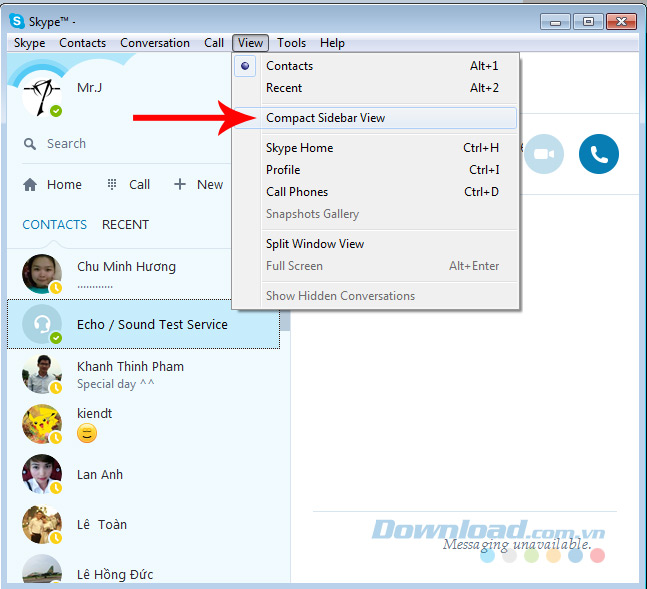Select contact Lan Anh
The image size is (647, 589).
click(144, 474)
